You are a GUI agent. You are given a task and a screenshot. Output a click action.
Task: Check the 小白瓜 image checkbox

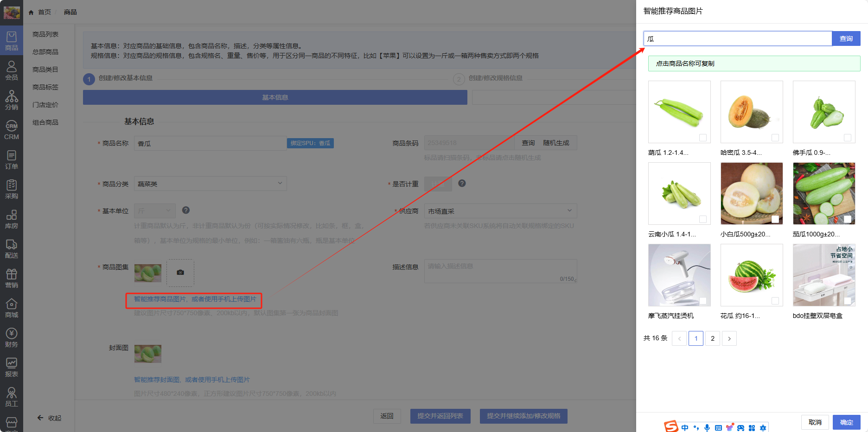click(775, 219)
